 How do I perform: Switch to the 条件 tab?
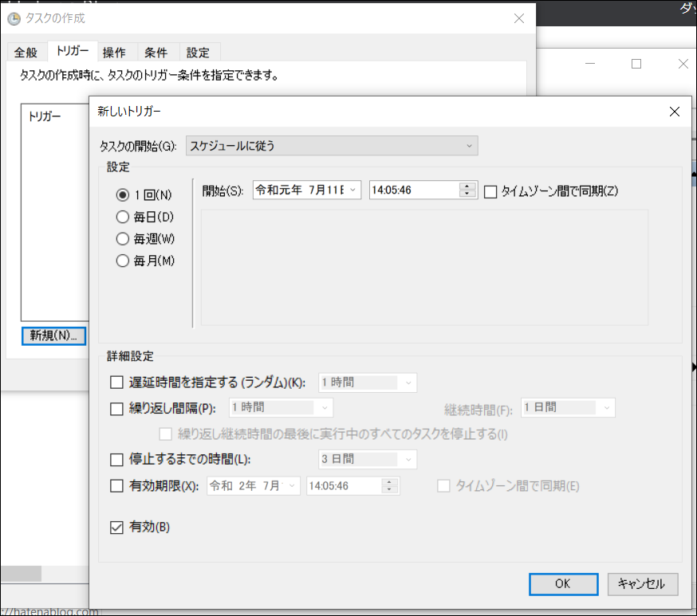click(156, 52)
